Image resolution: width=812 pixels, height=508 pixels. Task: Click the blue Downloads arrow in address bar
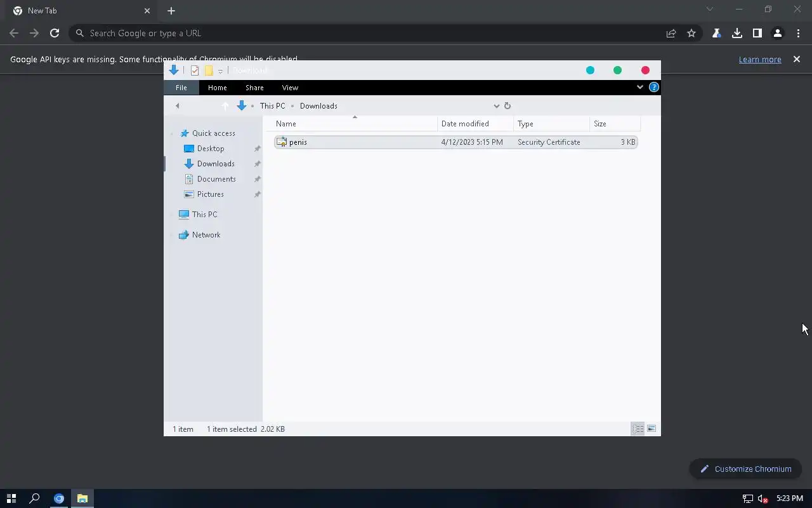pos(242,106)
